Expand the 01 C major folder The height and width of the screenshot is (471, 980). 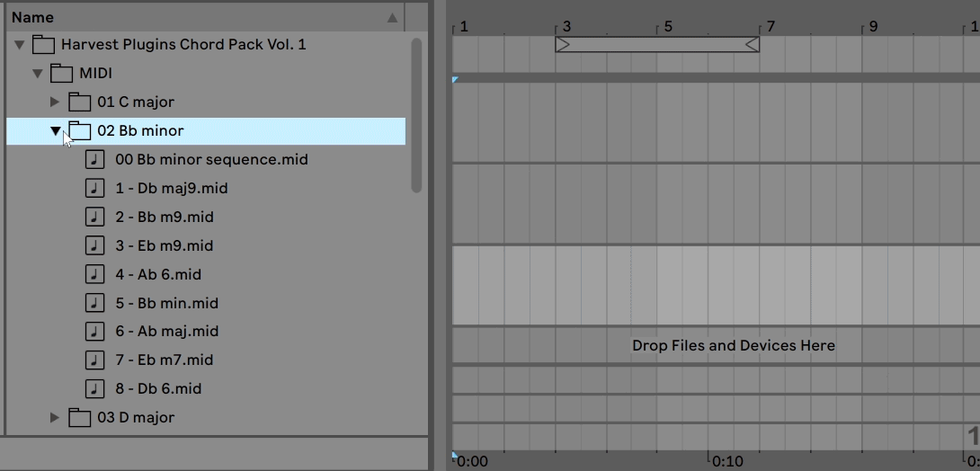coord(55,102)
